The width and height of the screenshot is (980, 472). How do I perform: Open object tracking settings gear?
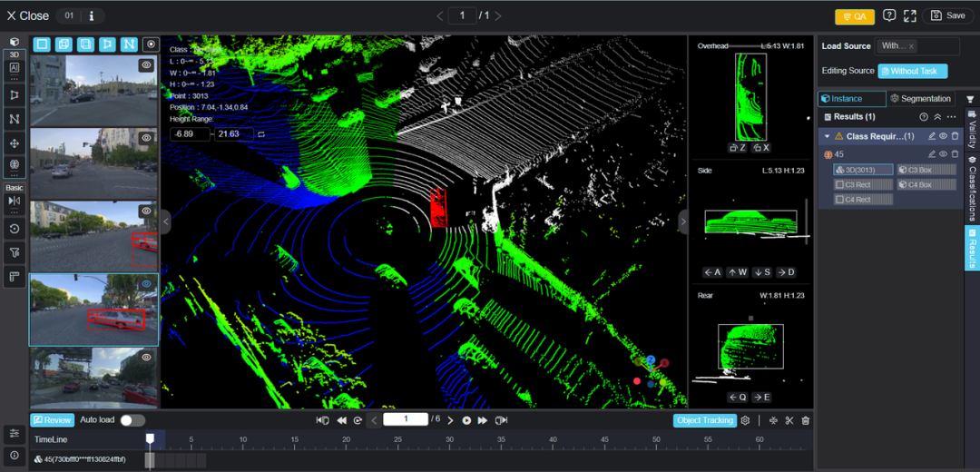[746, 420]
